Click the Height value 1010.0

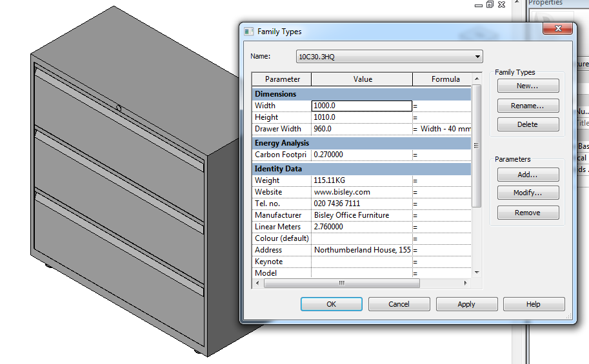pos(362,117)
